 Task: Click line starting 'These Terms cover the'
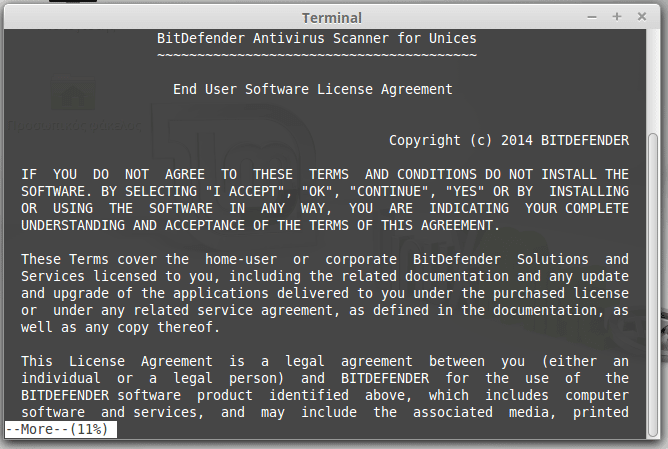click(x=325, y=259)
